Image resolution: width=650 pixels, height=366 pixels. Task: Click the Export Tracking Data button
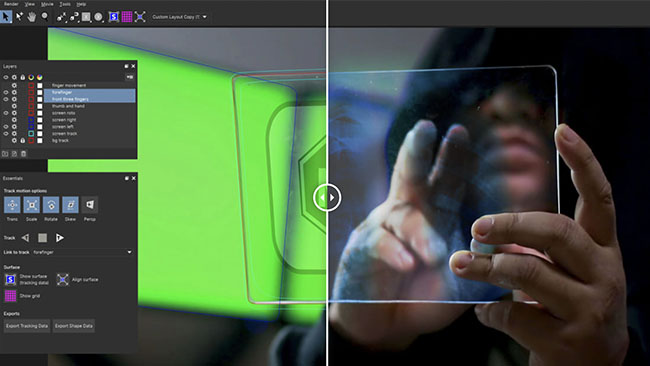[27, 326]
